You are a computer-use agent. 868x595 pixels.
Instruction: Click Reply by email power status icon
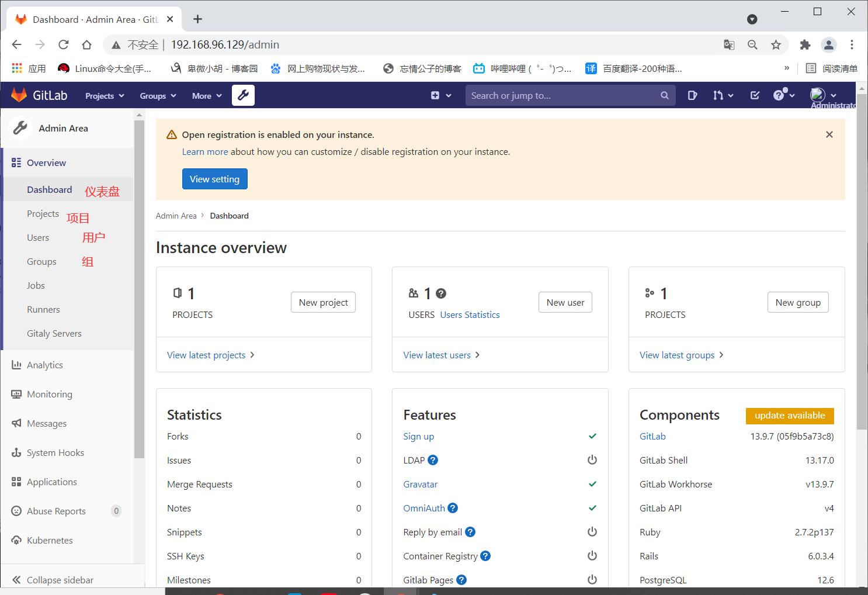click(x=592, y=532)
